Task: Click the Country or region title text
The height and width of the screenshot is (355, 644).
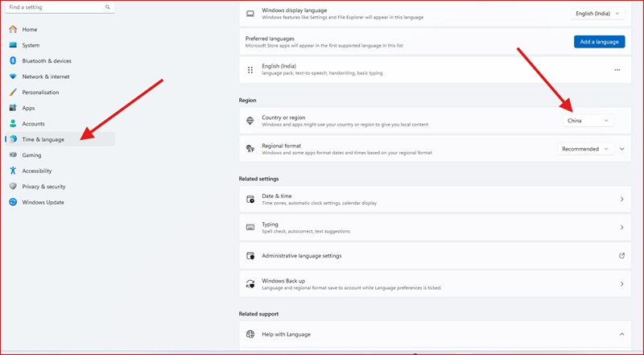Action: [x=283, y=117]
